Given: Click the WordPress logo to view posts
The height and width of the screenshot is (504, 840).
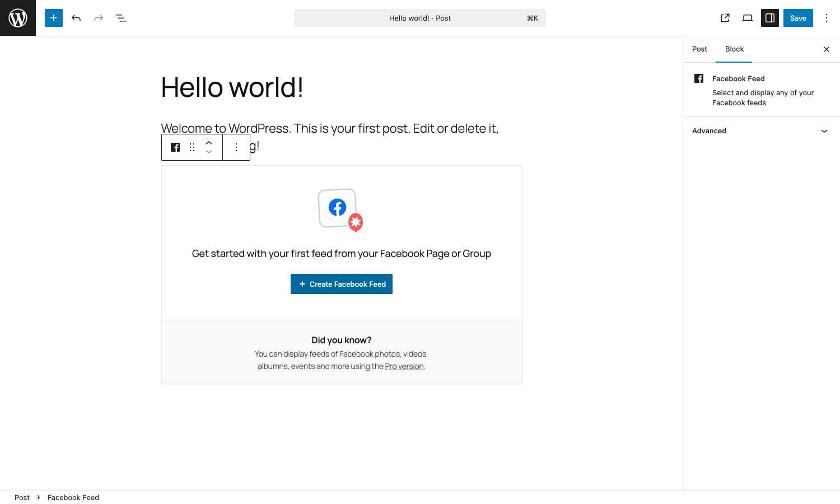Looking at the screenshot, I should click(18, 18).
